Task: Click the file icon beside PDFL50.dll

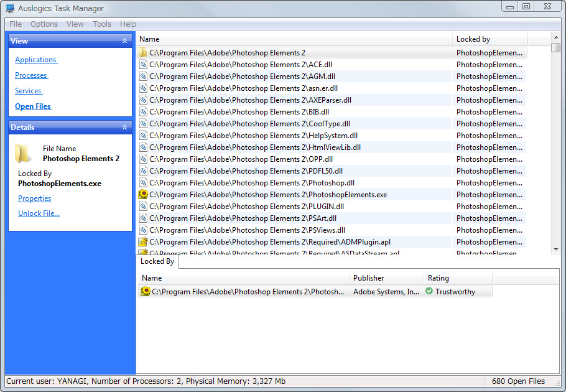Action: coord(143,171)
